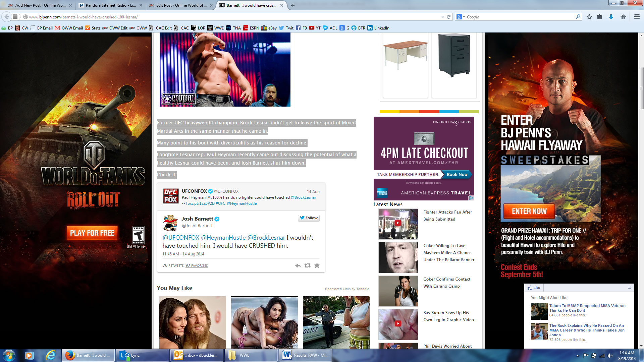Go to the browser home page icon

(x=623, y=17)
